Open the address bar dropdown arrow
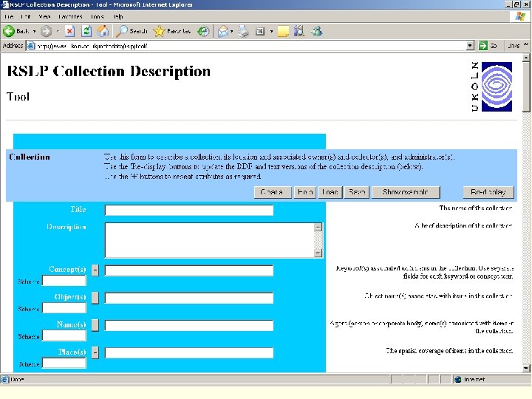 (470, 46)
